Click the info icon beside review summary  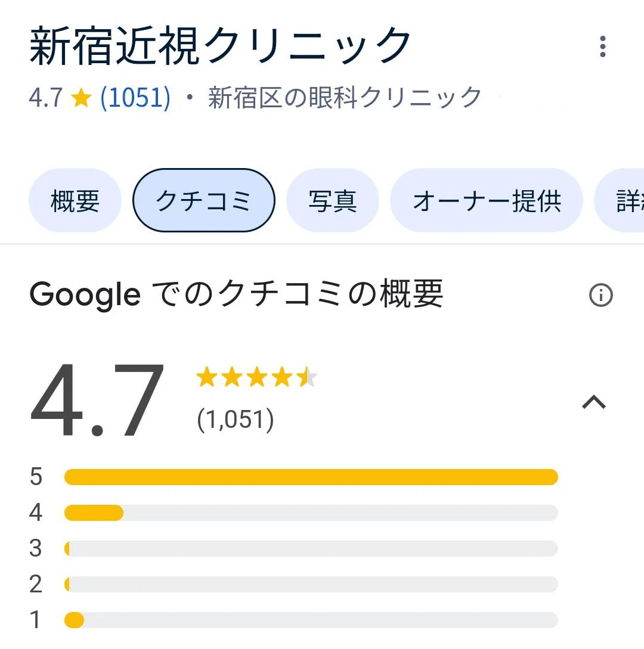point(600,295)
